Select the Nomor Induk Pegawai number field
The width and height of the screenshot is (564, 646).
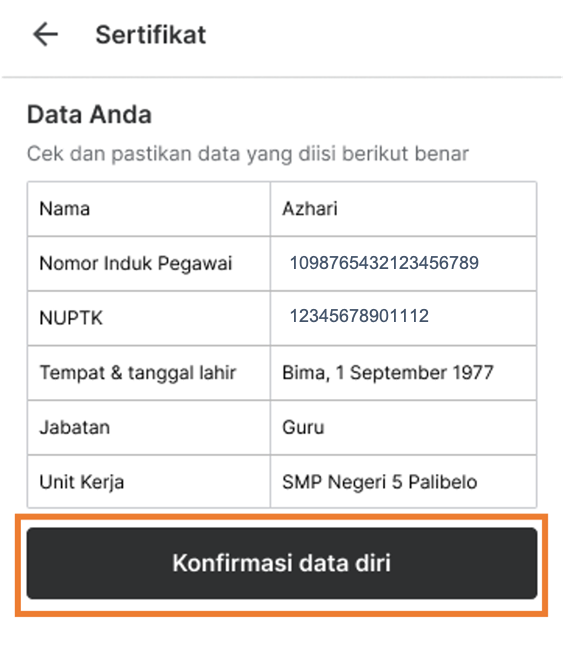click(403, 263)
